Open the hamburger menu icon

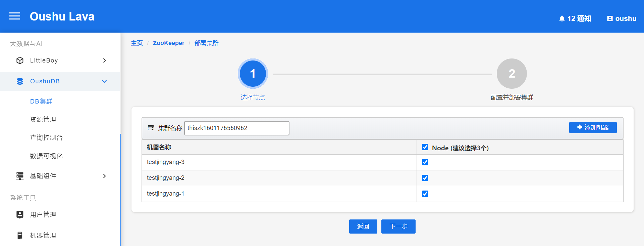click(14, 16)
